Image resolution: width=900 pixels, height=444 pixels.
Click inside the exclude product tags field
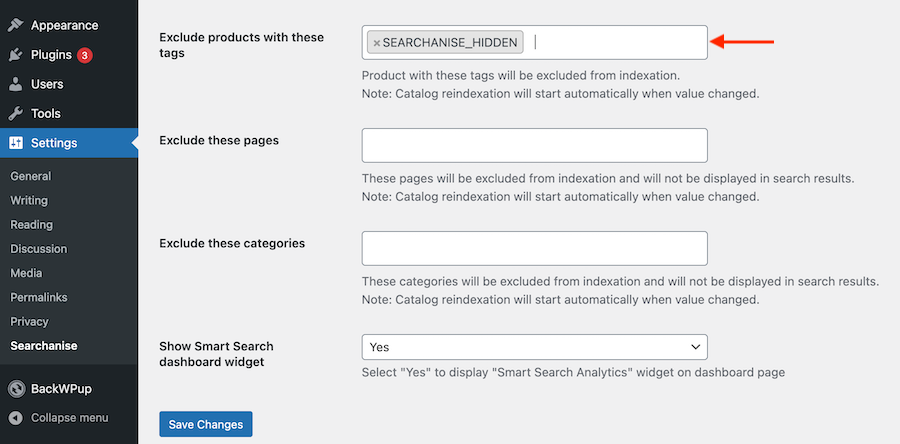click(615, 43)
